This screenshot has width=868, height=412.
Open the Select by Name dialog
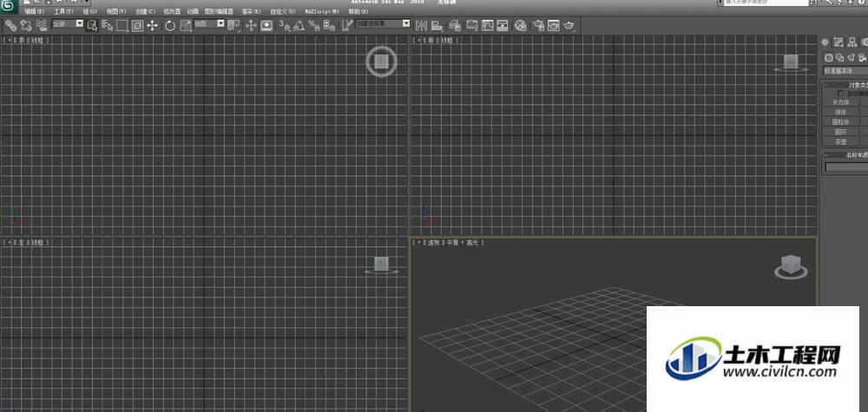[108, 25]
